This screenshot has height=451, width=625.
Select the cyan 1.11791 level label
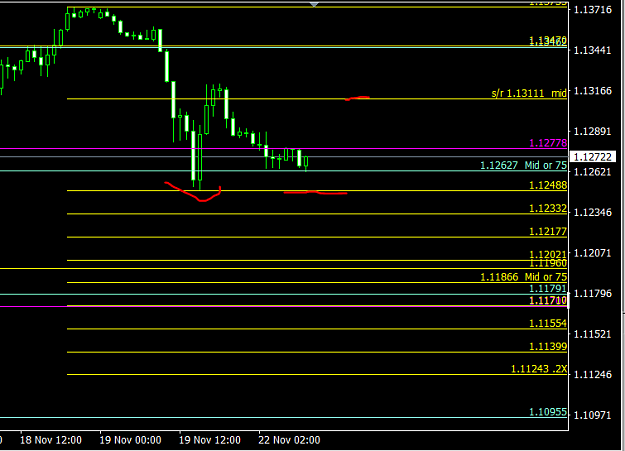pyautogui.click(x=548, y=288)
